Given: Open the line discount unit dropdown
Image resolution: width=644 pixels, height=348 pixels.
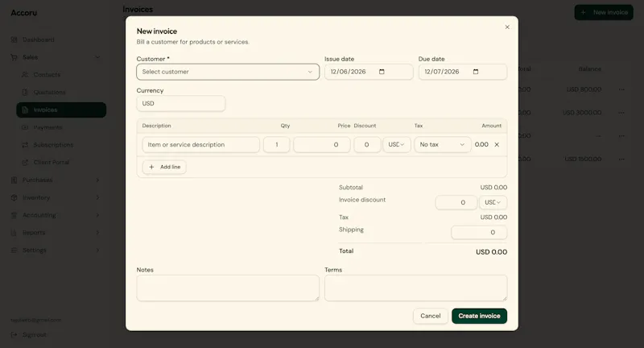Looking at the screenshot, I should tap(397, 145).
